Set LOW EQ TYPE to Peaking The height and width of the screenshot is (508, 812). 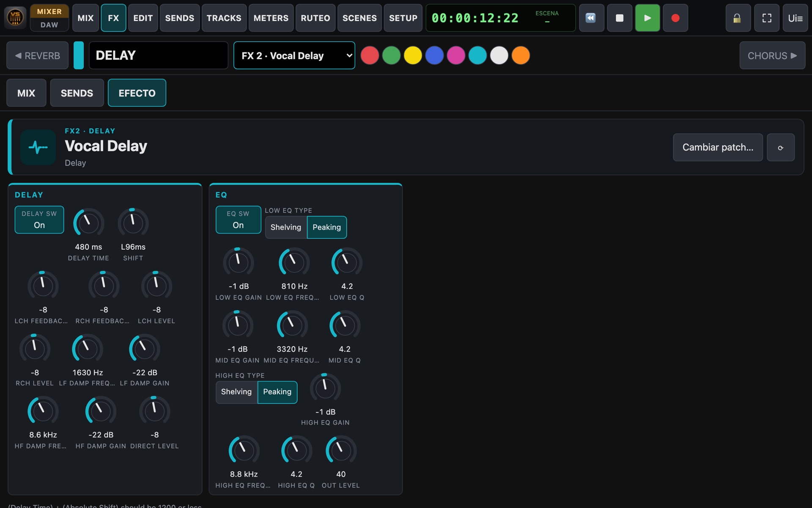click(x=326, y=227)
